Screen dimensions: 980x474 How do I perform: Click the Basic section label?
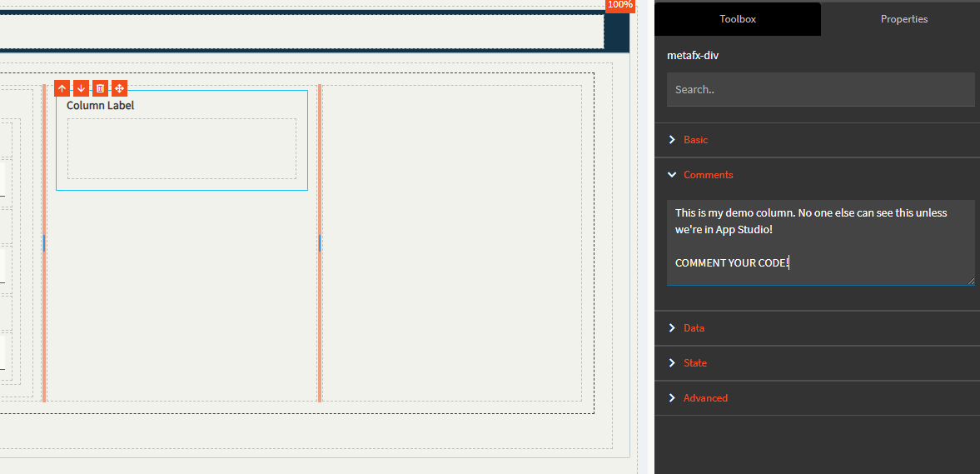[695, 139]
